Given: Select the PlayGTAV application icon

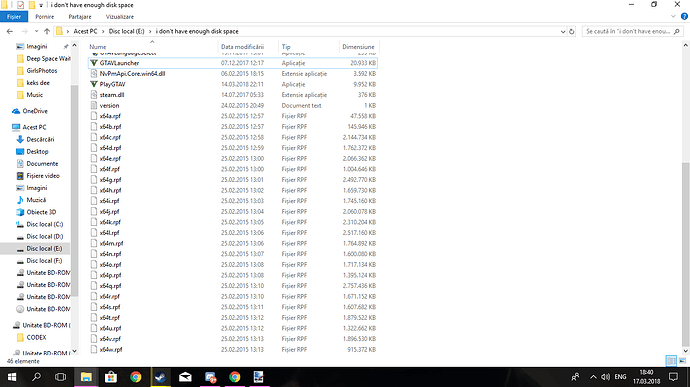Looking at the screenshot, I should pyautogui.click(x=94, y=84).
